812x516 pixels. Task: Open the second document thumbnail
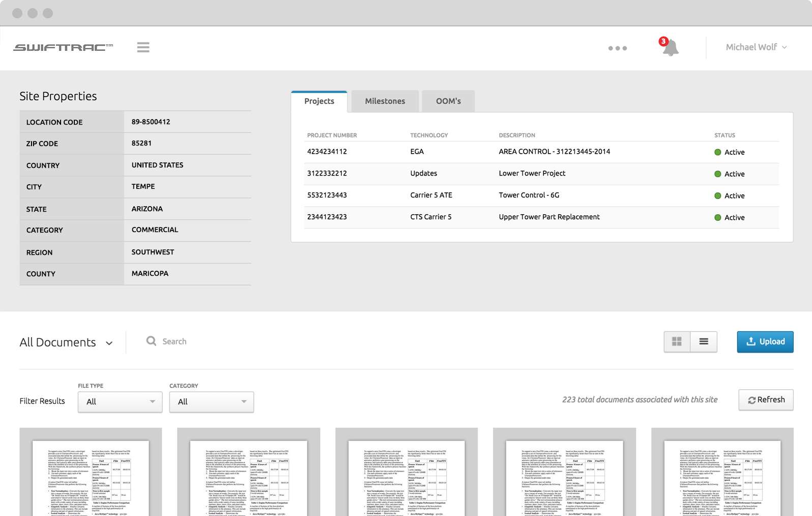point(249,472)
